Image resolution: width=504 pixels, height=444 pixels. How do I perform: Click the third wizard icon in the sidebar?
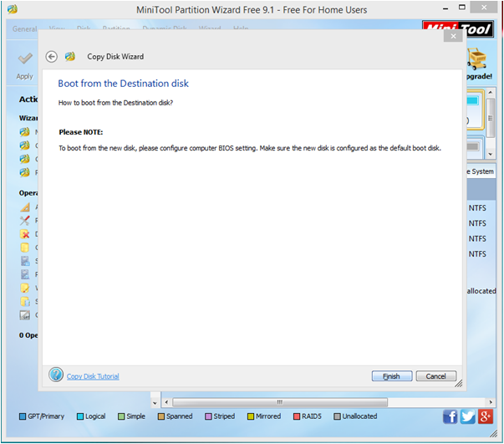(25, 159)
